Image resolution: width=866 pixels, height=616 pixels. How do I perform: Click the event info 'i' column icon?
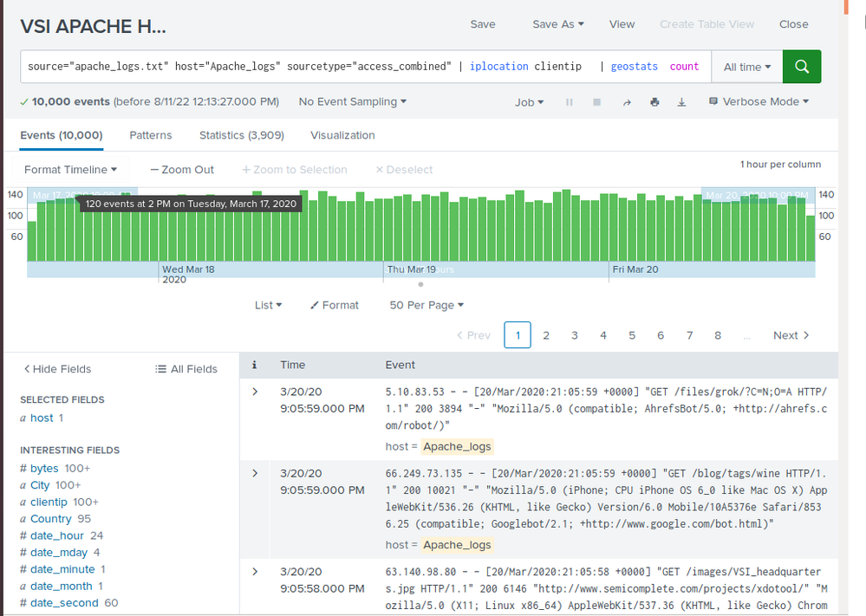pyautogui.click(x=254, y=366)
